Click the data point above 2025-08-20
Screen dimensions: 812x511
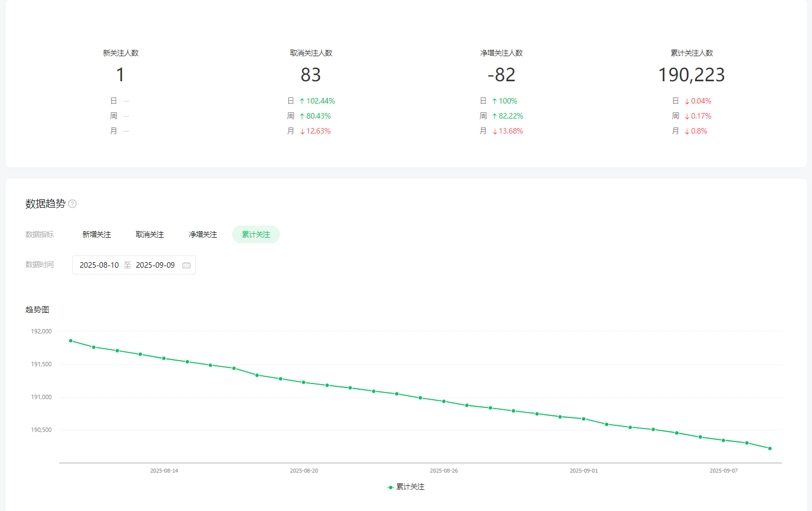coord(304,382)
